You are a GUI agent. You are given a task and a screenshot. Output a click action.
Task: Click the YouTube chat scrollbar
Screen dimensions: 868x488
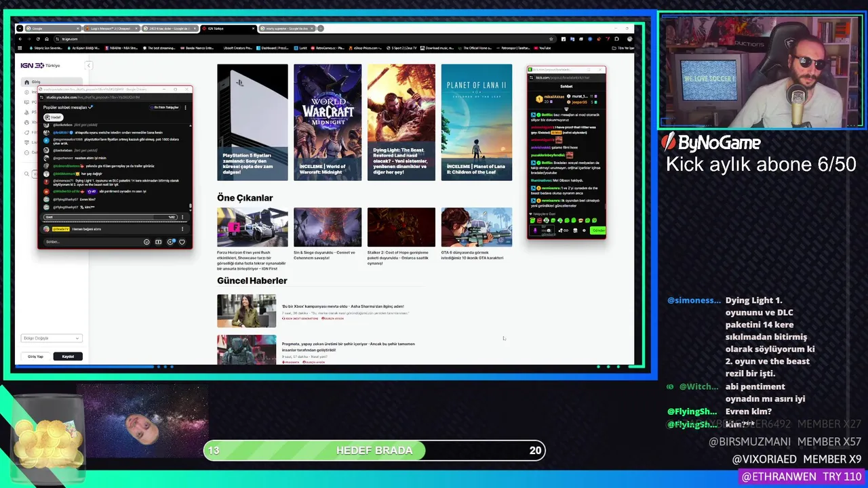pyautogui.click(x=191, y=207)
